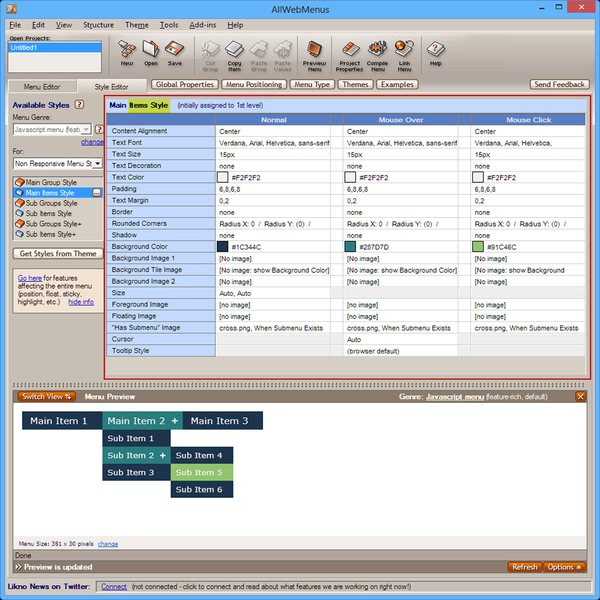Open the Non Responsive Menu dropdown
The width and height of the screenshot is (600, 600).
(98, 164)
